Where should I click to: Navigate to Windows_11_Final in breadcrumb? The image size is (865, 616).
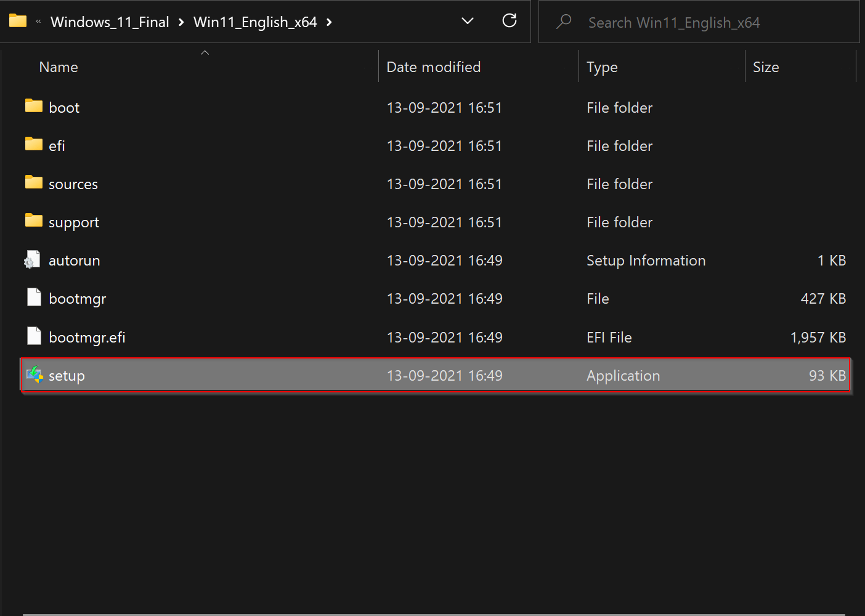point(110,22)
